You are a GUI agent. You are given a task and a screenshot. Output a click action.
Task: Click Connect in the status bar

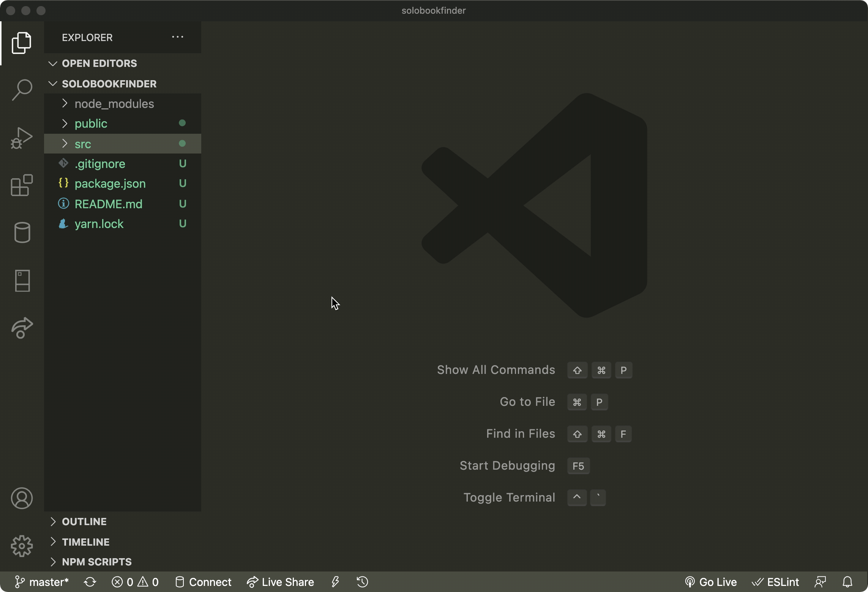pyautogui.click(x=203, y=582)
